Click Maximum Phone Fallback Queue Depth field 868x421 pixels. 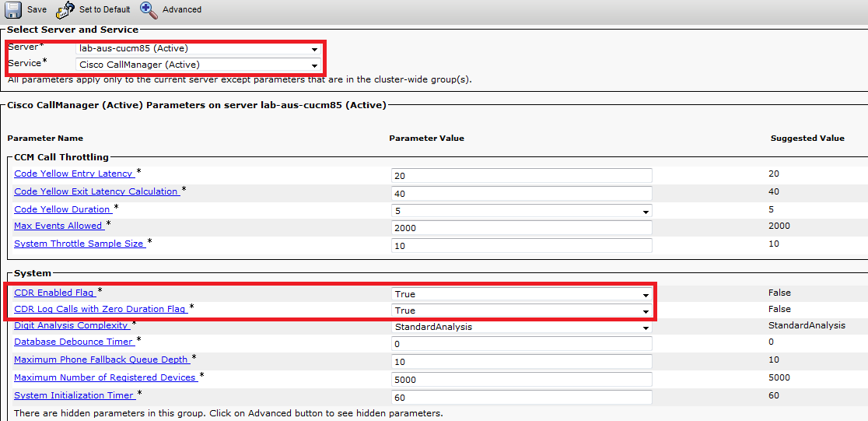point(521,362)
